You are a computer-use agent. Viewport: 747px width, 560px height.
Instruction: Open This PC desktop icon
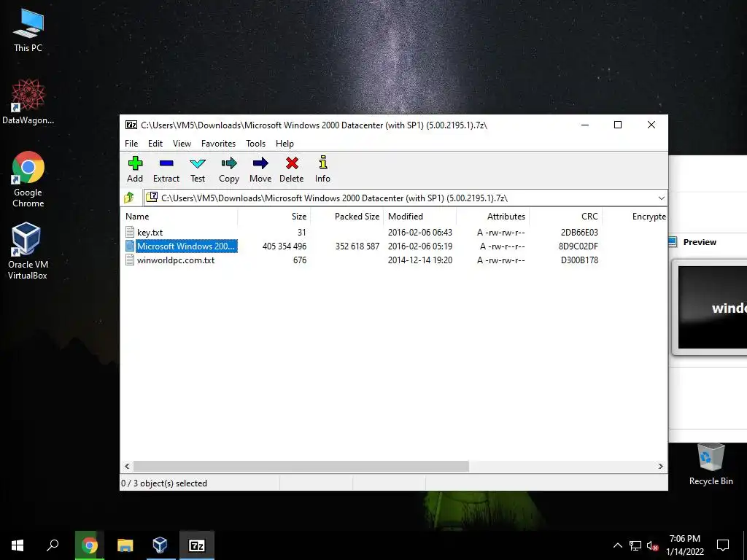(28, 29)
